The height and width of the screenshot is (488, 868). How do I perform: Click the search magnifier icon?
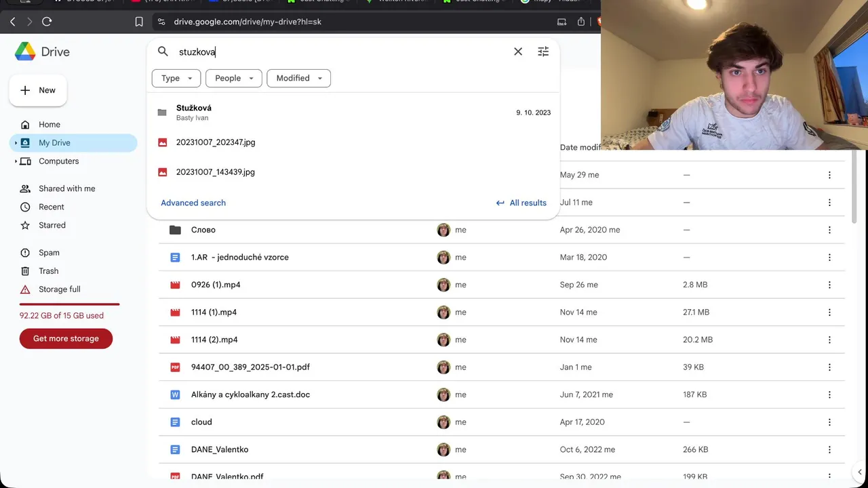coord(163,52)
